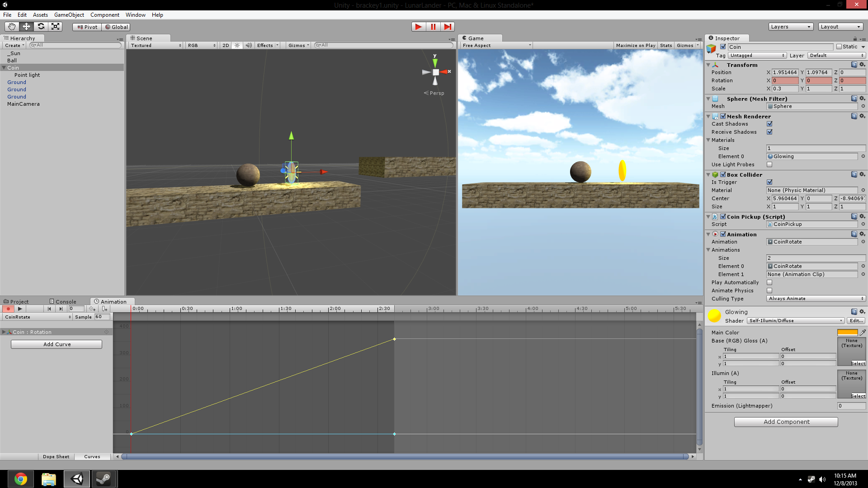
Task: Open the Main Color orange swatch
Action: [x=847, y=332]
